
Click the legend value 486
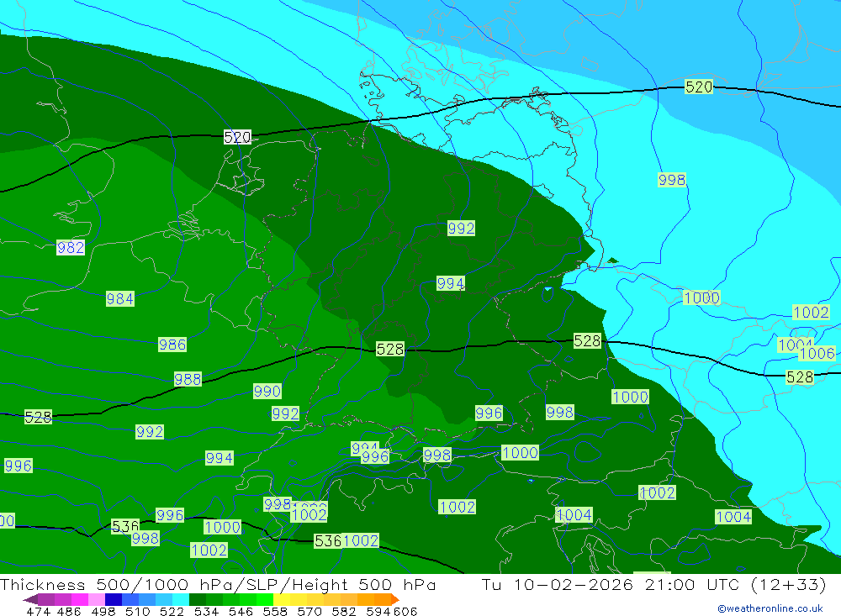[x=69, y=611]
